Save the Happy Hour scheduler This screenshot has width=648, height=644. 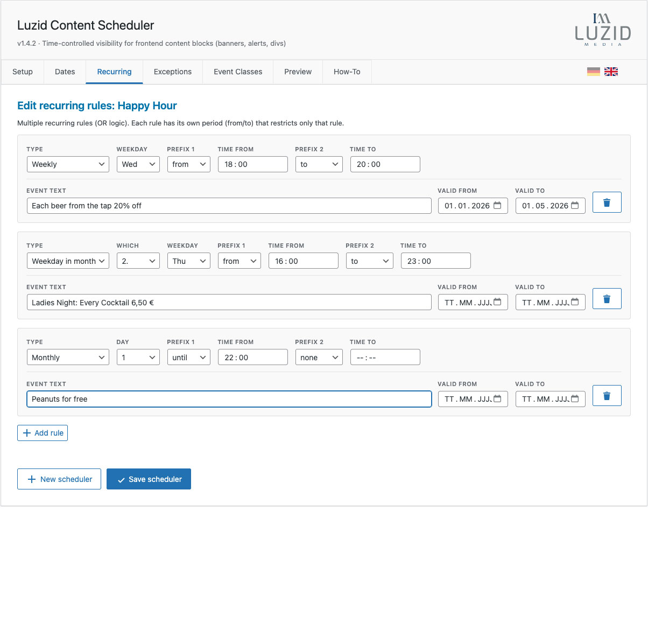(149, 479)
